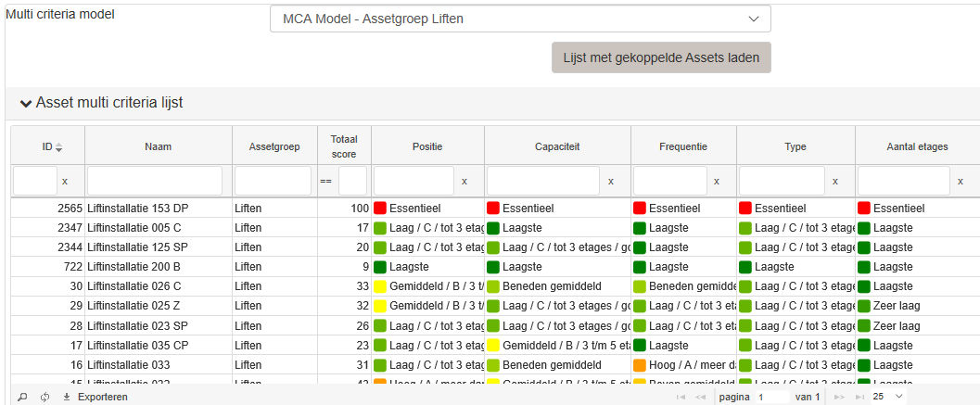Click the Totaal score column header
The height and width of the screenshot is (405, 980).
coord(344,146)
